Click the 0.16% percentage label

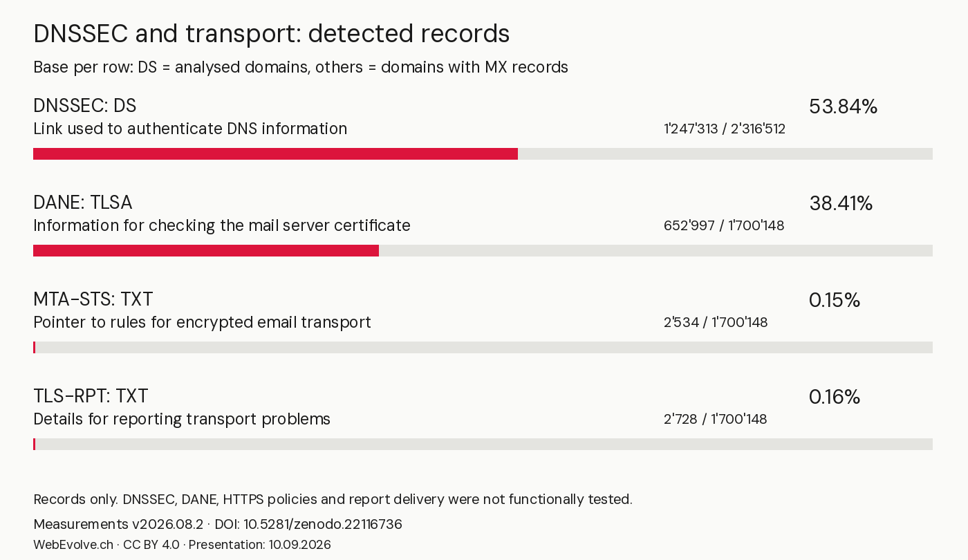point(835,397)
